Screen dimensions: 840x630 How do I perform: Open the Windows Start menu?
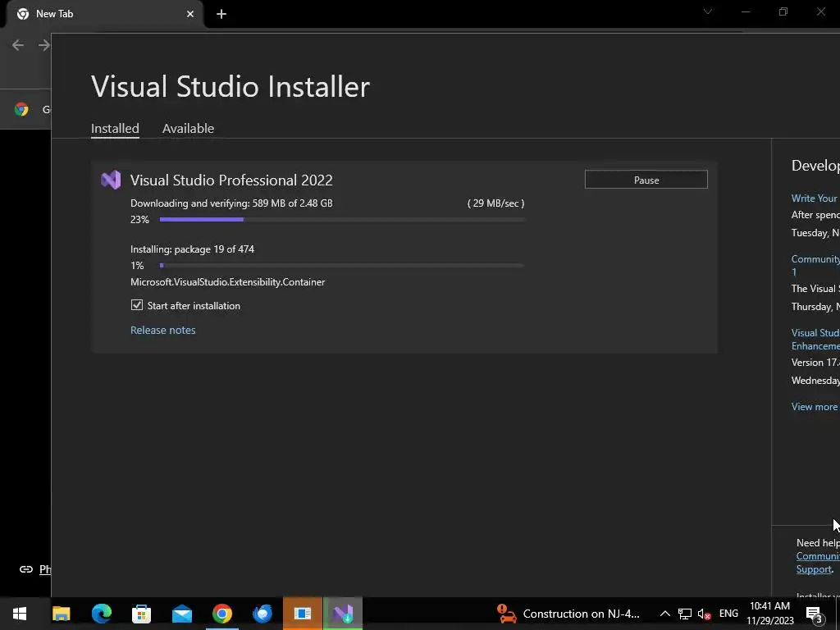(x=20, y=614)
